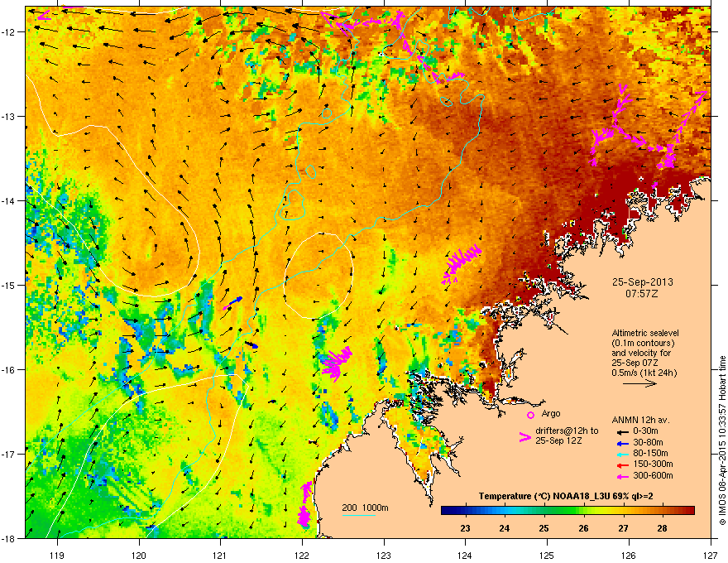Click the IMOS Hobart time copyright text

722,440
